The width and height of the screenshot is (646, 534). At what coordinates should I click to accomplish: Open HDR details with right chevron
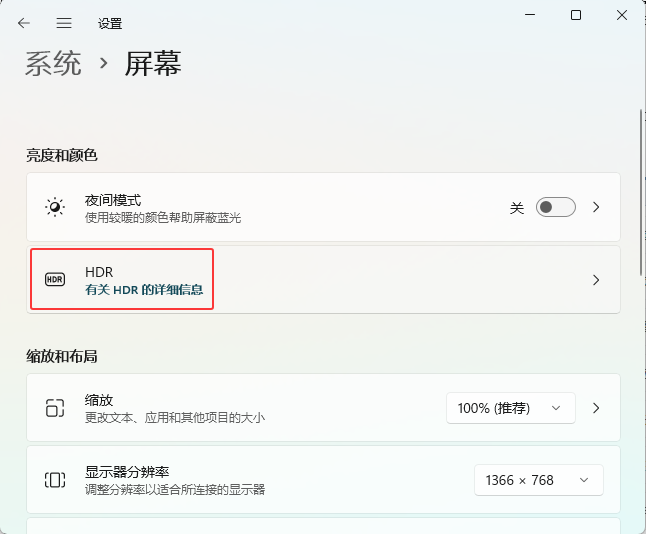pyautogui.click(x=596, y=280)
